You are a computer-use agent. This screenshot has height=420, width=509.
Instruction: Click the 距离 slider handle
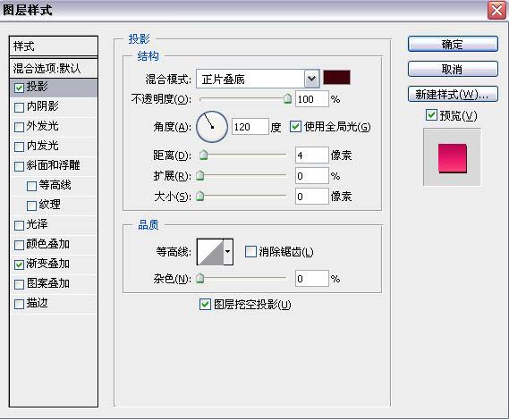tap(204, 155)
